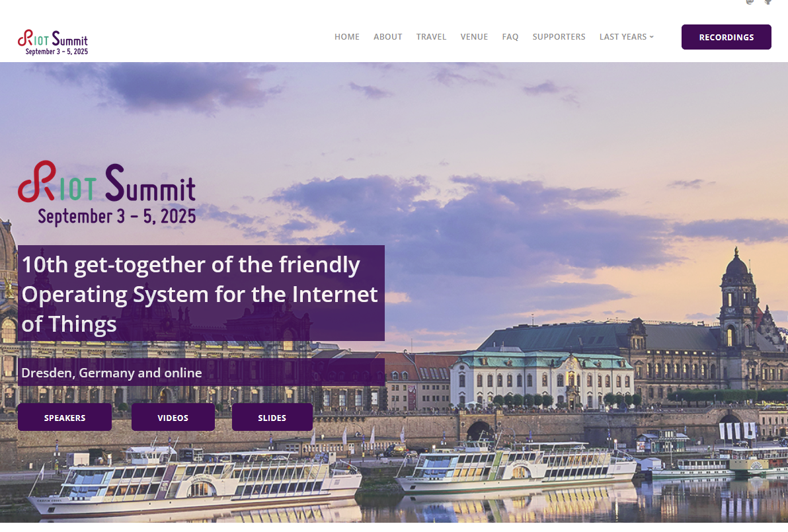Click the "10th get-together" headline banner

click(201, 293)
